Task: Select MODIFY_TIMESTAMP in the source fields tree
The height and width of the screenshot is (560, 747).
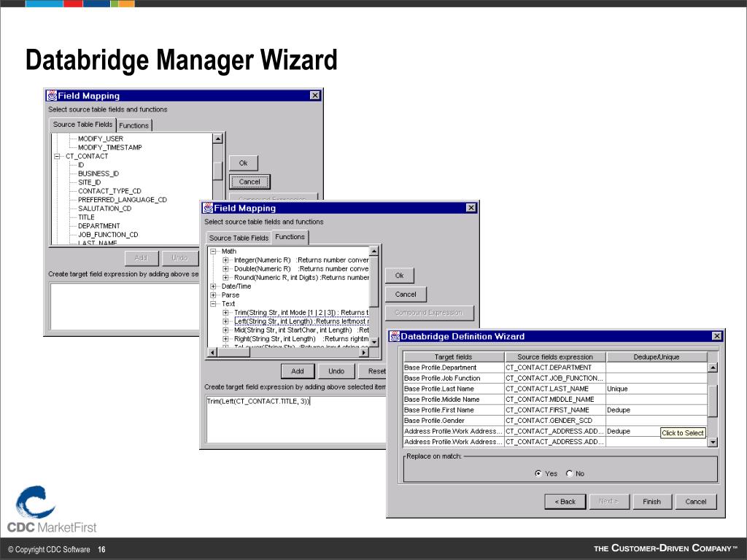Action: (110, 147)
